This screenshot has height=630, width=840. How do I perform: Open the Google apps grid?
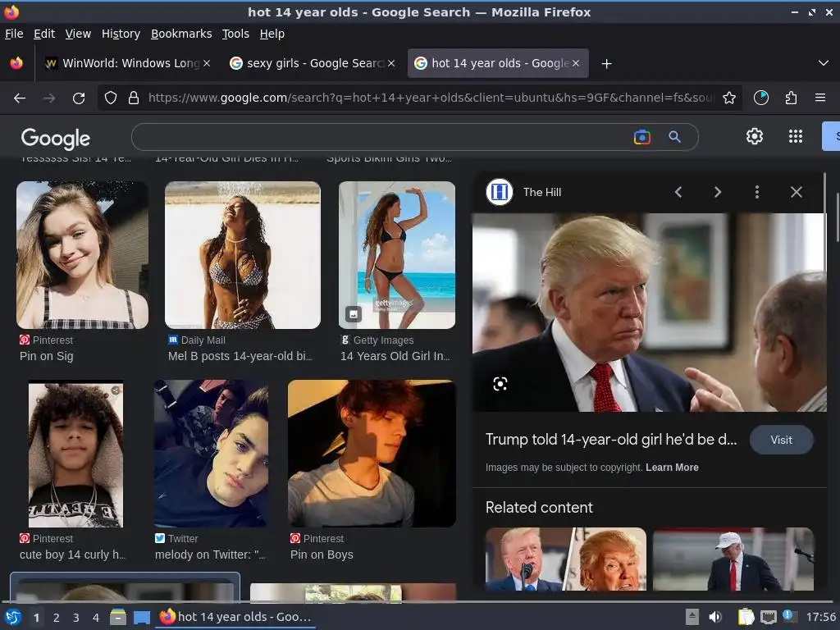tap(796, 136)
